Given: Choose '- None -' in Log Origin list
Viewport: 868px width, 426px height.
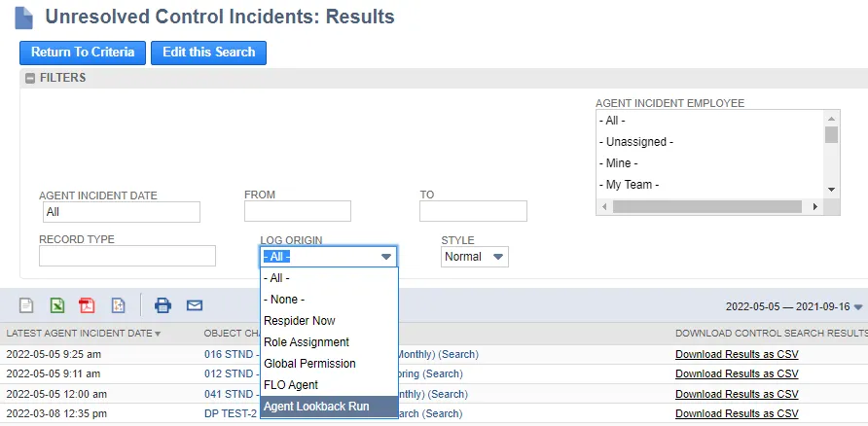Looking at the screenshot, I should coord(329,300).
